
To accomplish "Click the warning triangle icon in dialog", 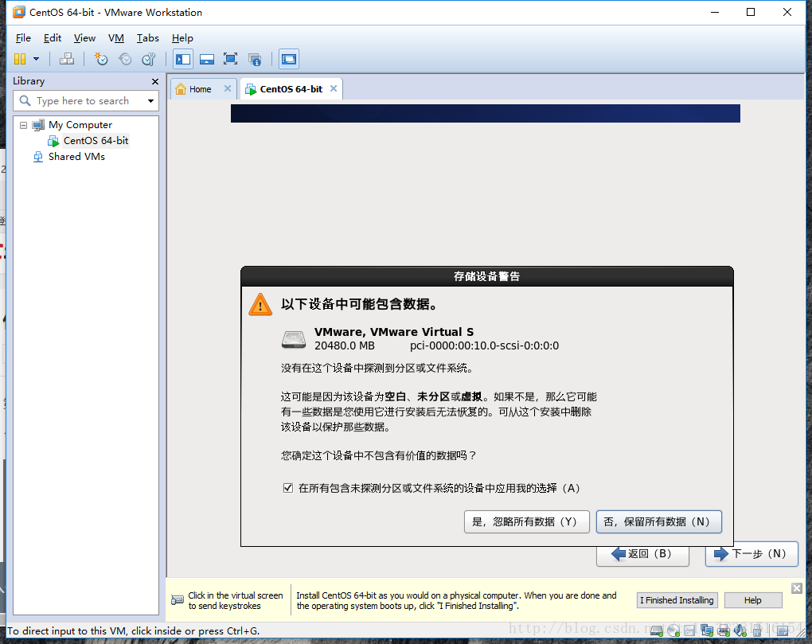I will tap(260, 304).
